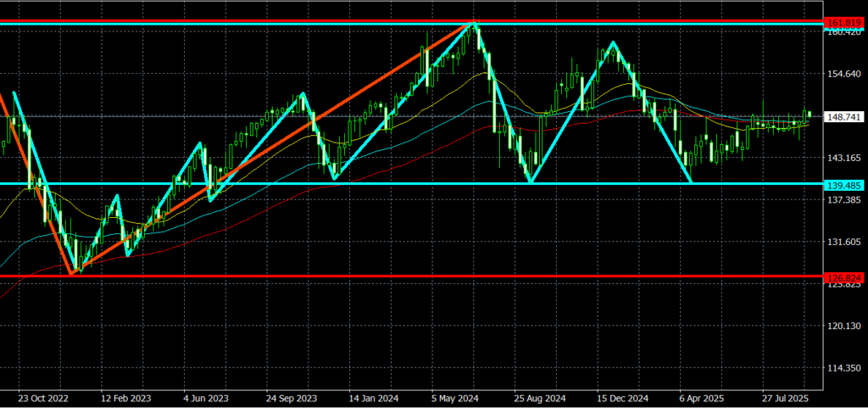Click the latest candlestick at chart's right edge

click(810, 114)
